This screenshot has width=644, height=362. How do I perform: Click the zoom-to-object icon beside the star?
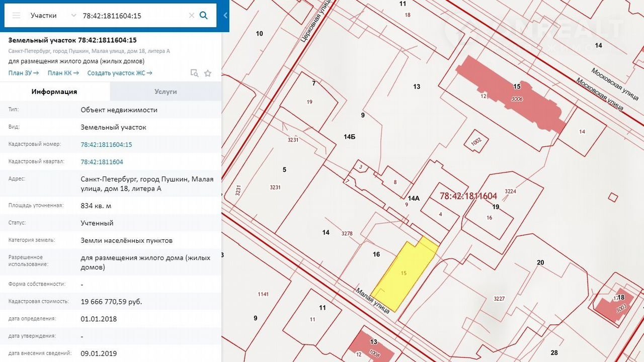pyautogui.click(x=194, y=73)
